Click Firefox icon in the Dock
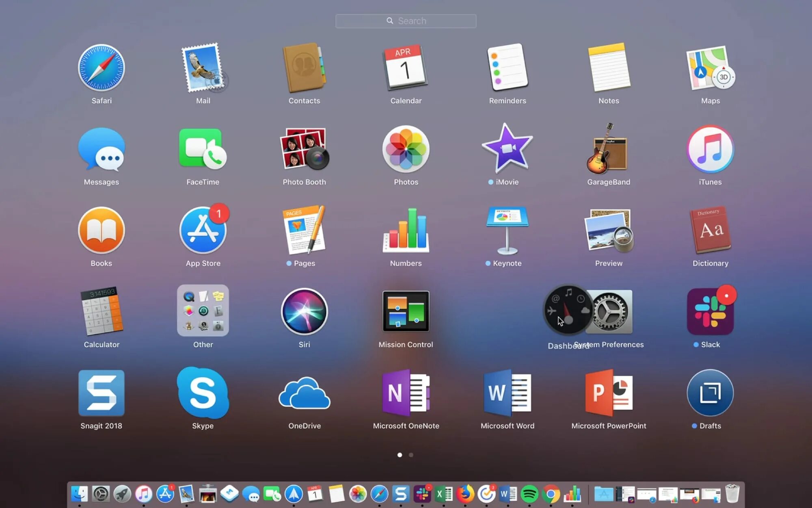 point(465,494)
